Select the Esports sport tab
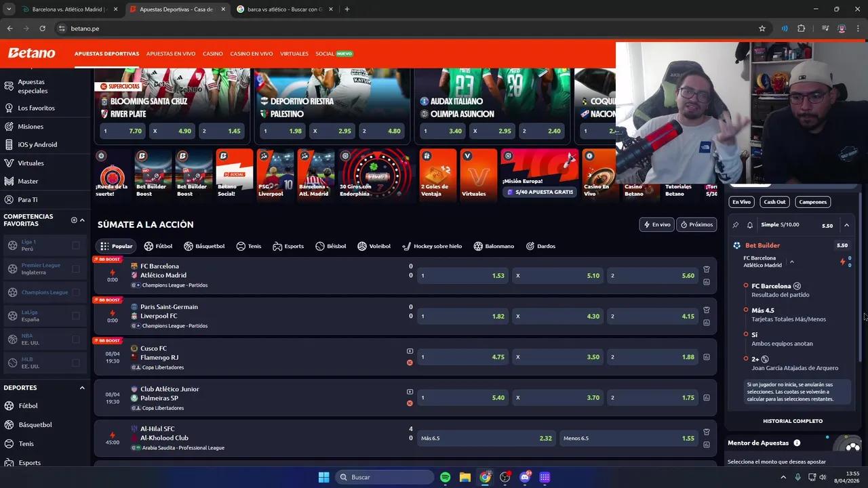 tap(288, 246)
